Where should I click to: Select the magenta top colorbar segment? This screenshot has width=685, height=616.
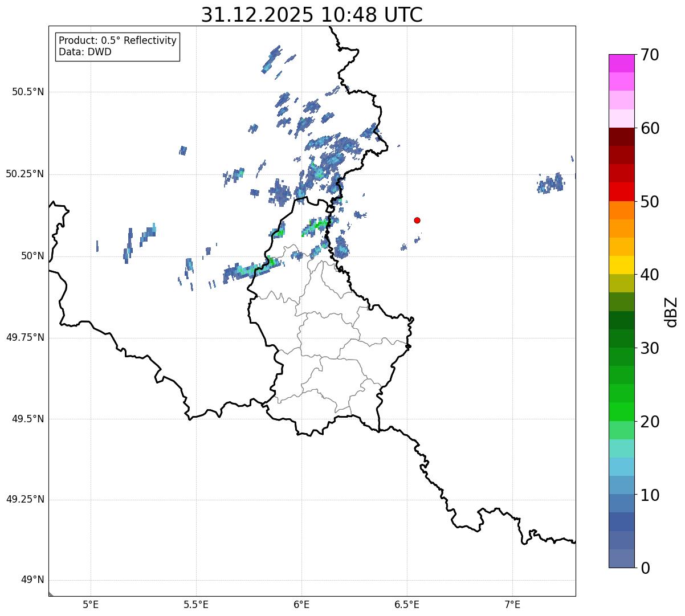[621, 63]
